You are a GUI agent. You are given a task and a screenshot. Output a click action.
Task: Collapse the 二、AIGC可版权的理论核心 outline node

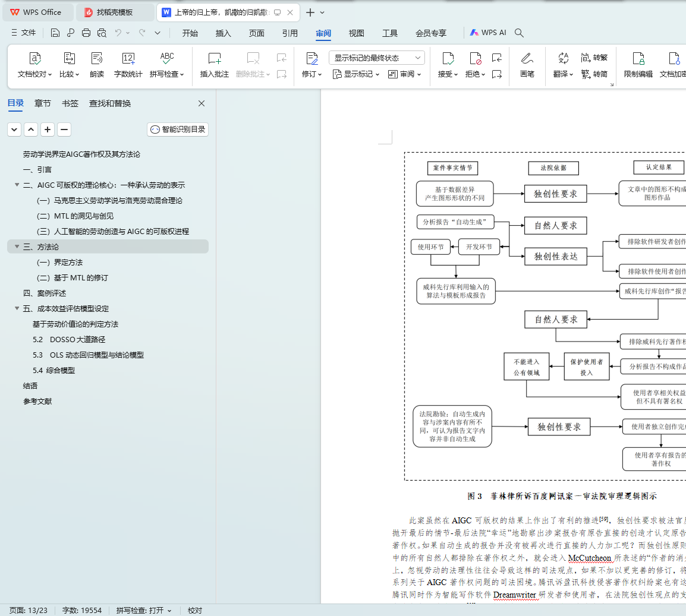pyautogui.click(x=17, y=185)
